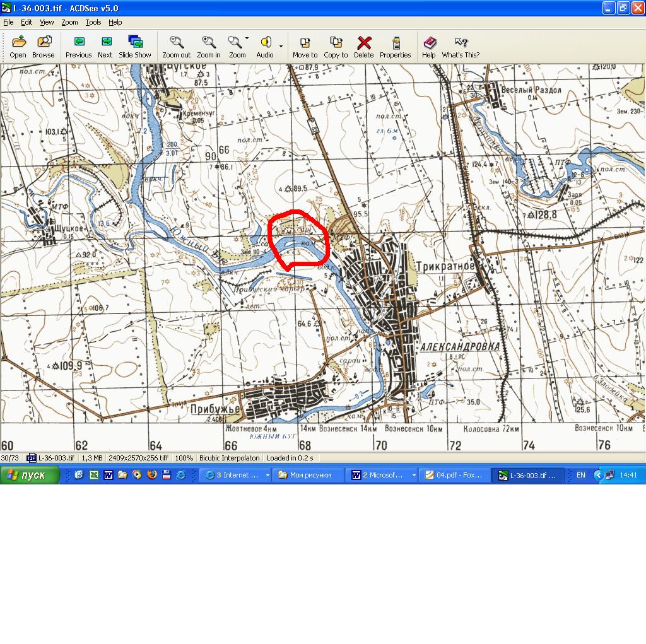Delete the current image with red X

point(364,47)
